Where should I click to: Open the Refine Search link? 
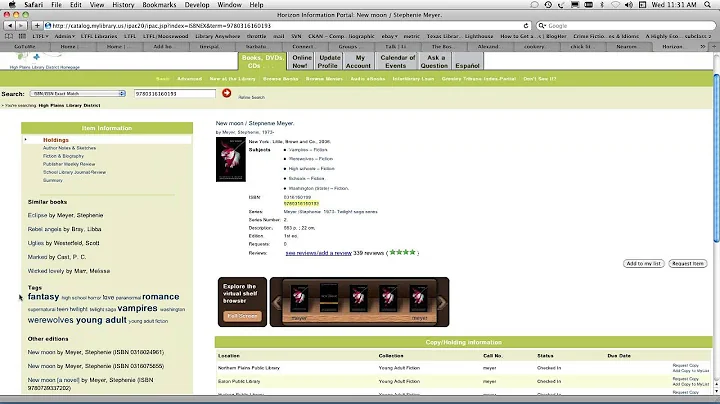coord(252,97)
